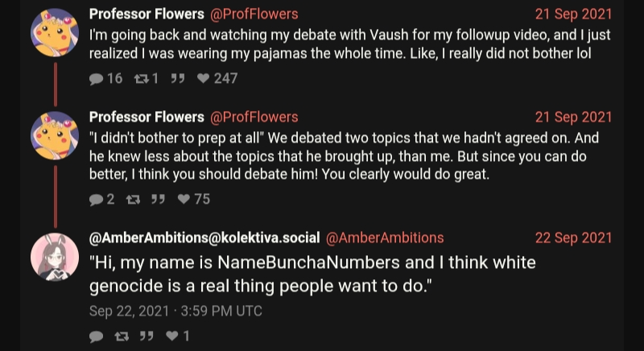This screenshot has width=644, height=351.
Task: Like the second tweet with 75 likes
Action: 184,199
